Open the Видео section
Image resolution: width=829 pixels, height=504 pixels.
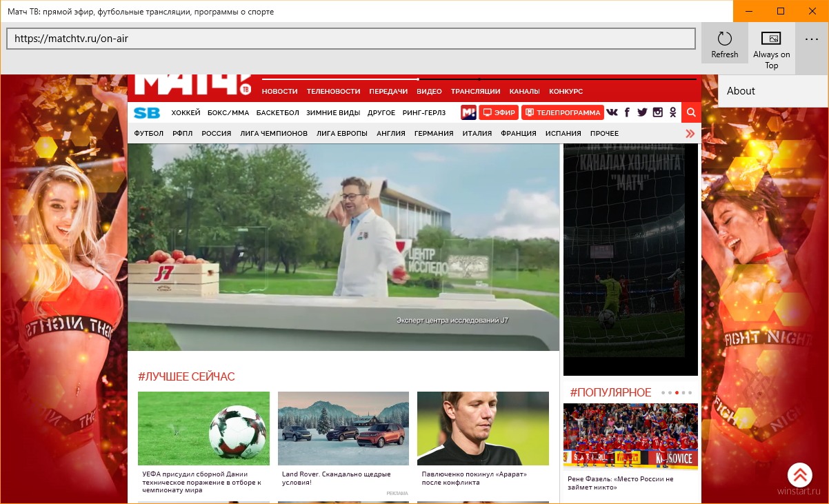click(x=429, y=91)
